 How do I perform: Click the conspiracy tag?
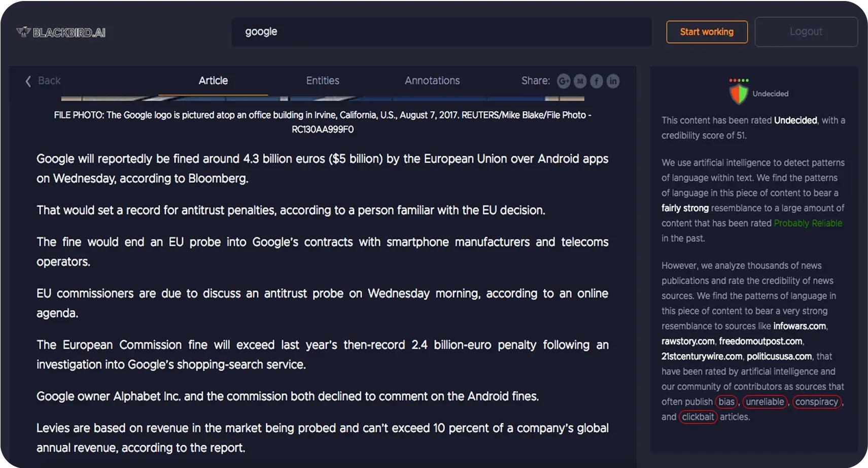(x=816, y=402)
